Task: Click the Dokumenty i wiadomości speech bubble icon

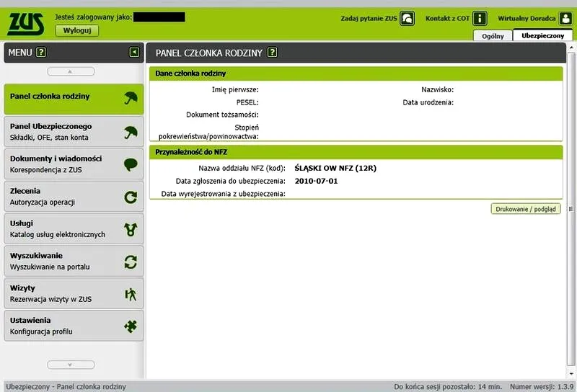Action: [x=131, y=164]
